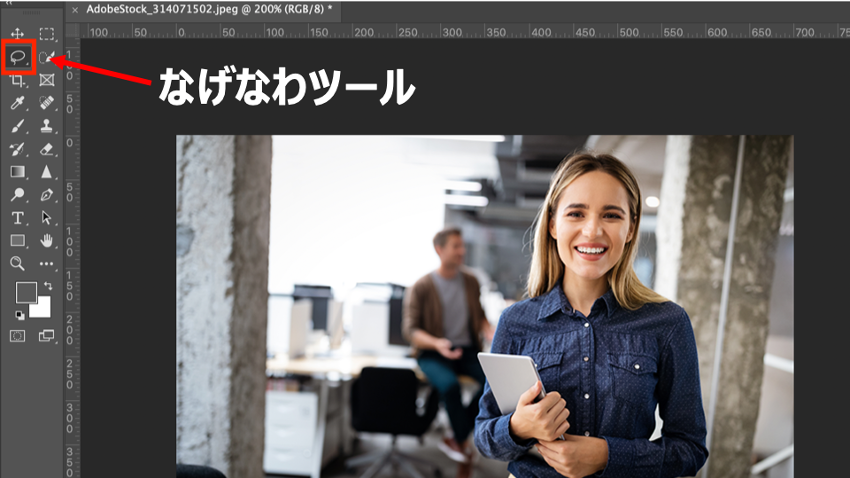Toggle Quick Mask mode
Image resolution: width=850 pixels, height=478 pixels.
coord(17,337)
